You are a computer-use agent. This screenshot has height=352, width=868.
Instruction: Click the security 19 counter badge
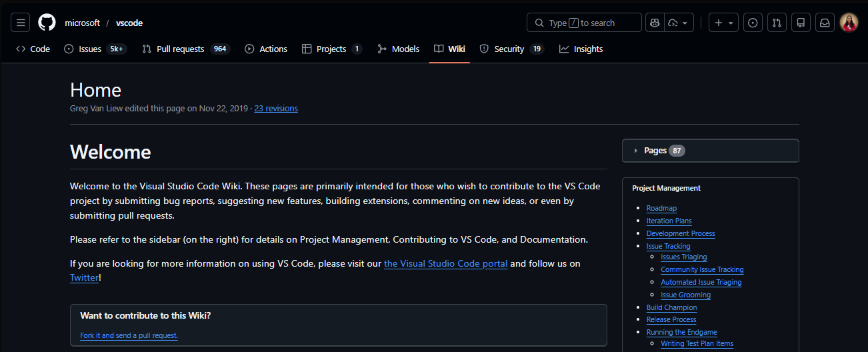click(x=537, y=49)
